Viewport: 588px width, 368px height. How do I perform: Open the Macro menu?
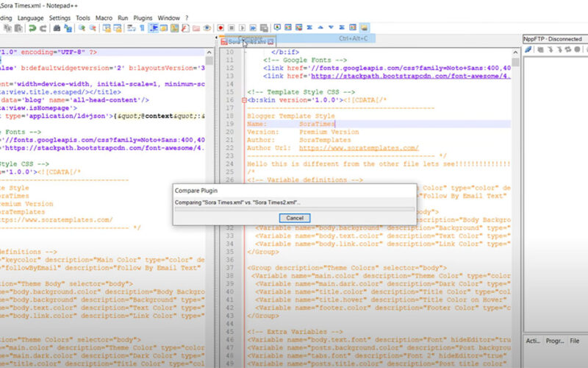(104, 18)
